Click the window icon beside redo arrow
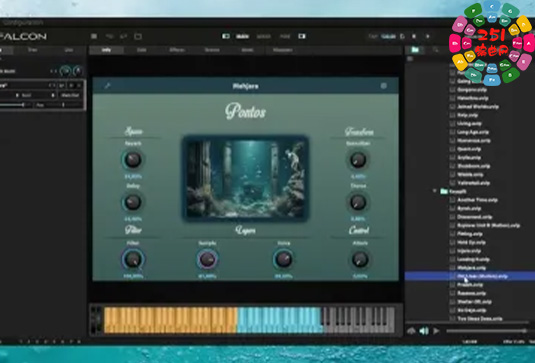The height and width of the screenshot is (363, 535). click(138, 36)
